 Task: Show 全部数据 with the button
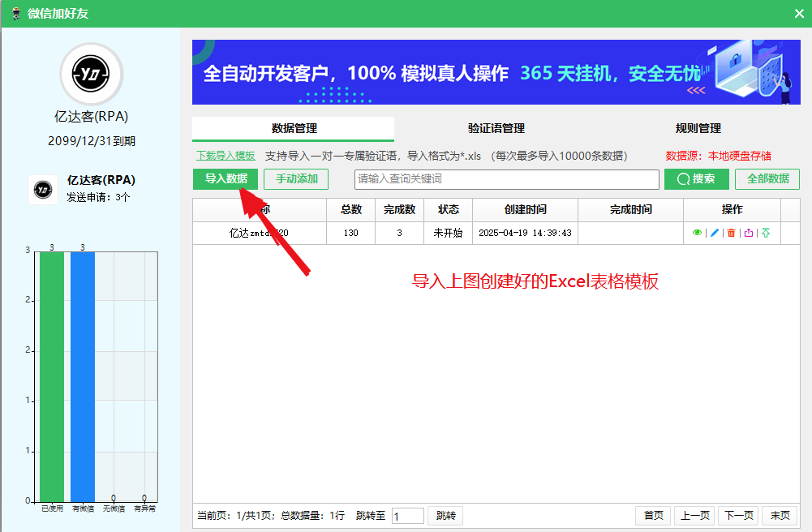[x=767, y=179]
